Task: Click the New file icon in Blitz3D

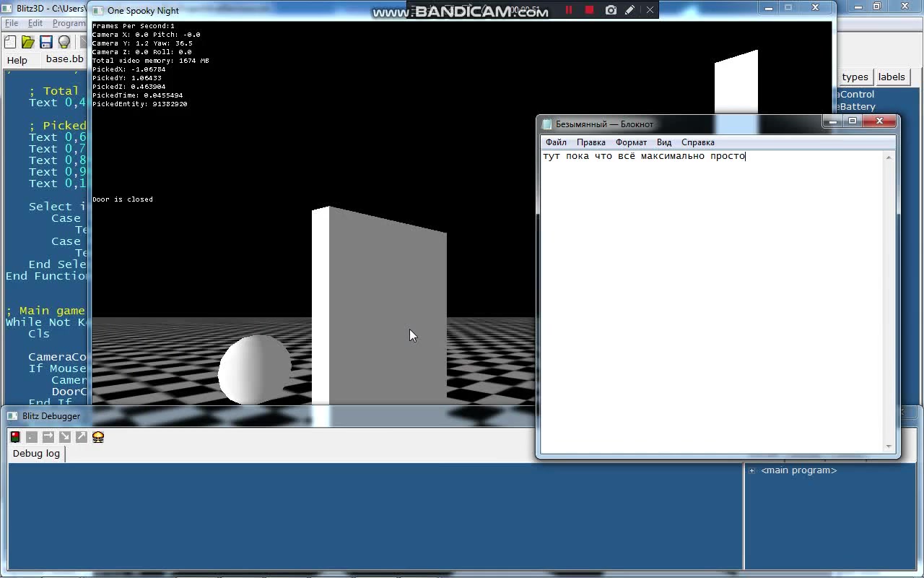Action: [x=10, y=42]
